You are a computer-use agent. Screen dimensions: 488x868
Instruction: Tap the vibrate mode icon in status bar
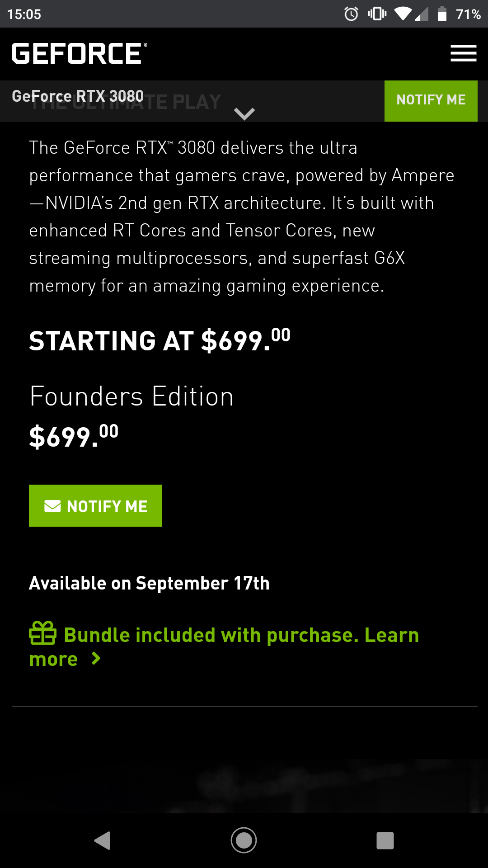coord(378,14)
